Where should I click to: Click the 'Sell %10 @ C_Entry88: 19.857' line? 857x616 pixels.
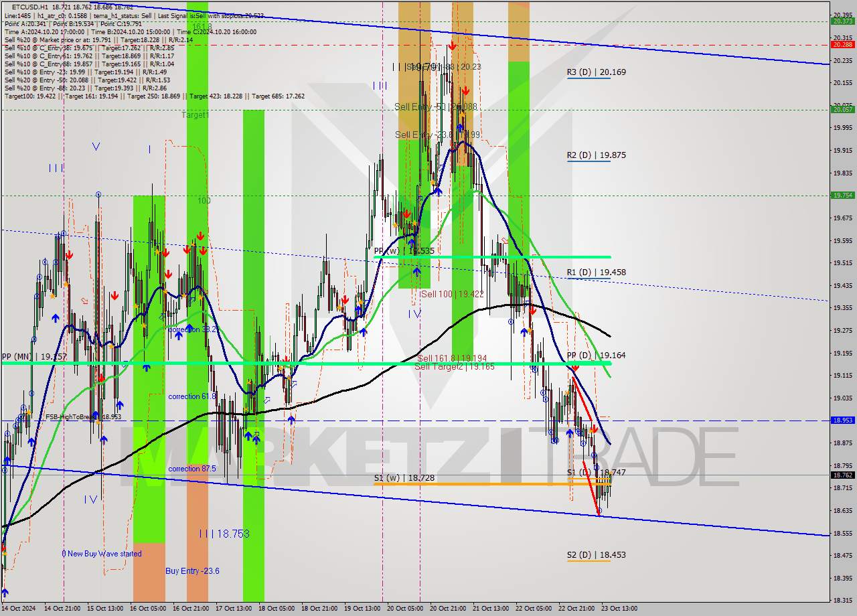(89, 64)
